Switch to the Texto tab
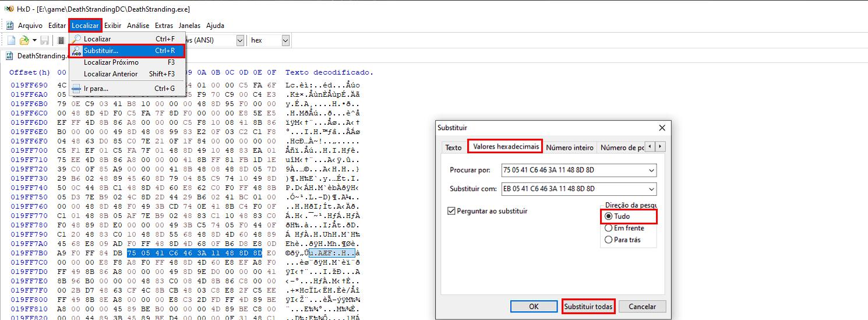Screen dimensions: 868x320 (x=453, y=147)
